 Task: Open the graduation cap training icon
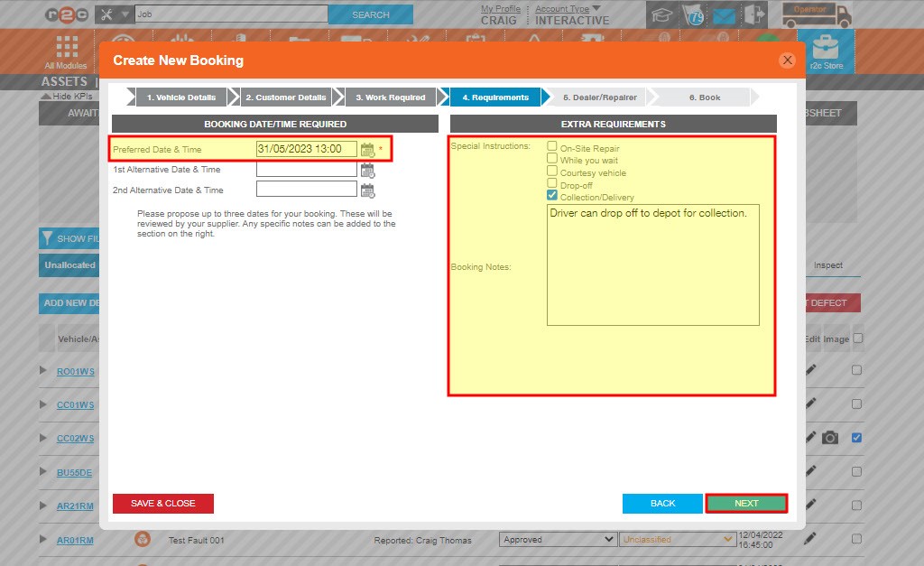pyautogui.click(x=661, y=14)
